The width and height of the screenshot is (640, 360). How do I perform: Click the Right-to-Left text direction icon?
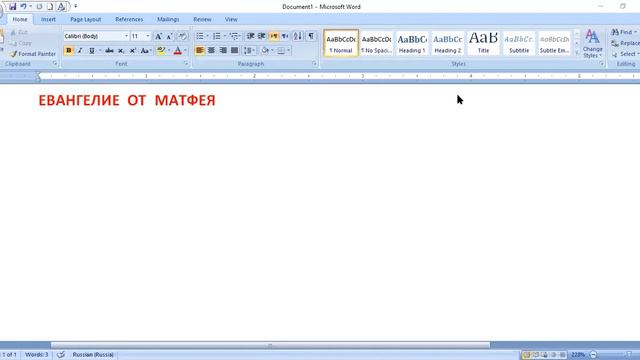(285, 36)
